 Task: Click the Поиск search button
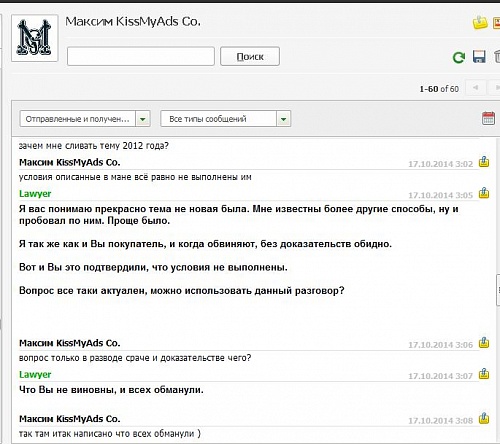coord(250,56)
